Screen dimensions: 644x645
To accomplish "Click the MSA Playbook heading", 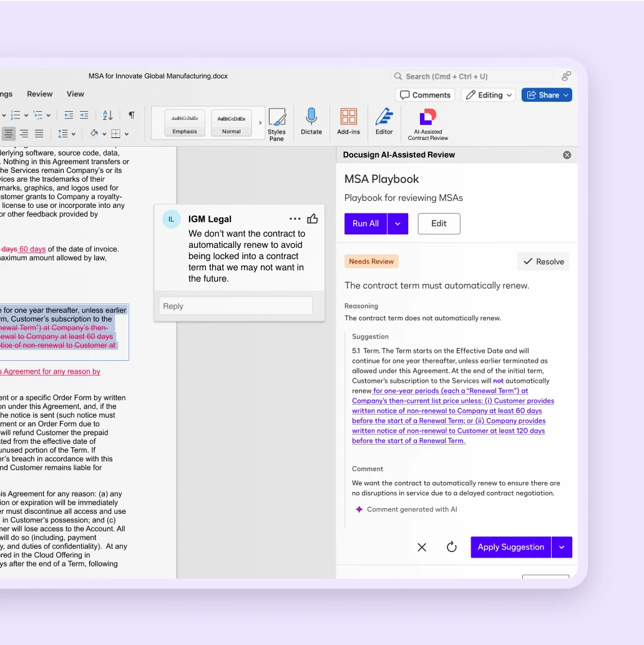I will point(382,179).
